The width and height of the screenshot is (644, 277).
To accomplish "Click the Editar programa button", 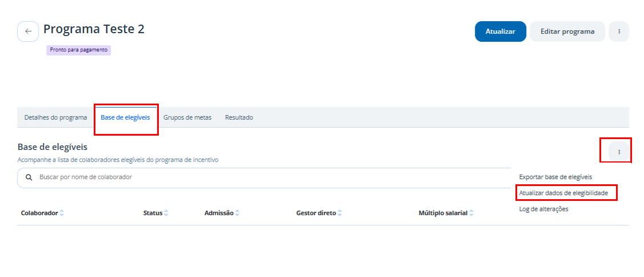I will [567, 31].
